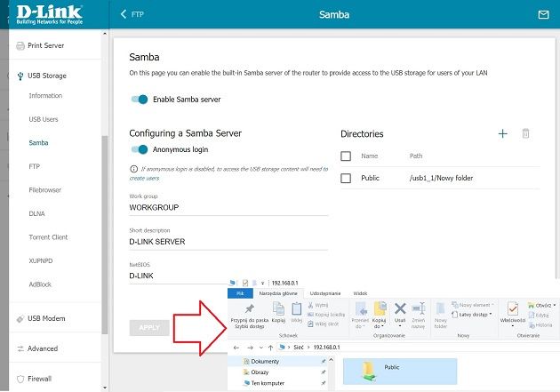560x392 pixels.
Task: Open XUPNPD in the sidebar
Action: [40, 261]
